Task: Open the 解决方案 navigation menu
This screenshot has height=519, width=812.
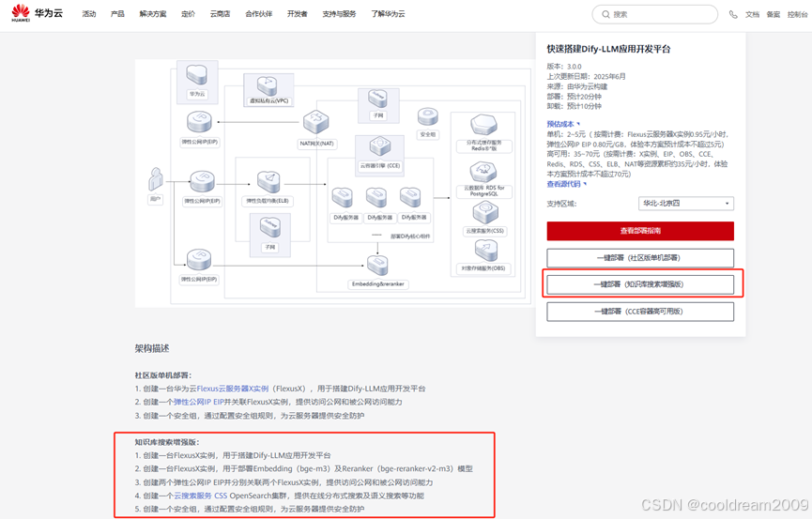Action: [x=153, y=14]
